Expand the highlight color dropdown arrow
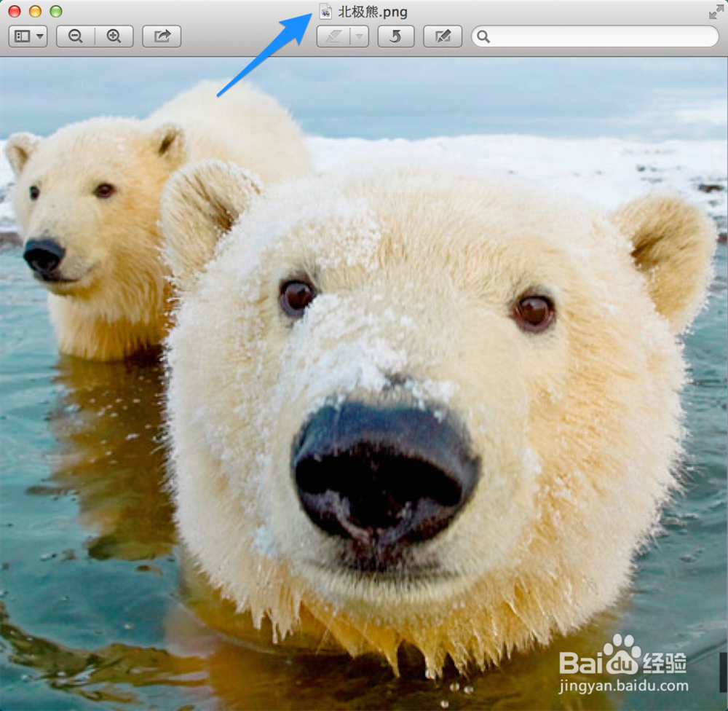This screenshot has height=711, width=728. click(360, 36)
